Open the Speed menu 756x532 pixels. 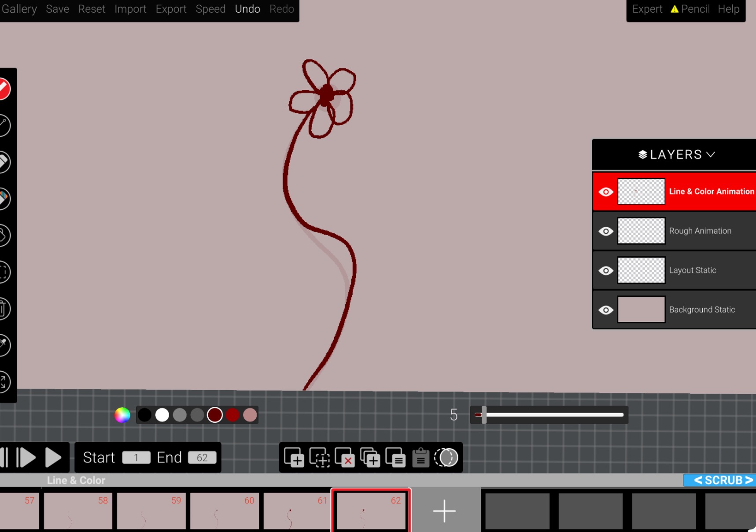(x=210, y=9)
